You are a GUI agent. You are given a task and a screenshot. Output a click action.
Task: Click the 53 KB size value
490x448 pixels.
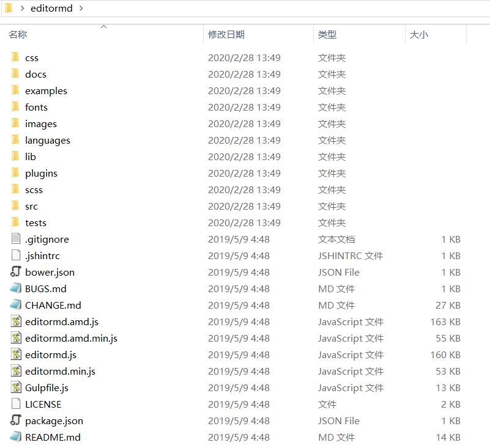[448, 371]
